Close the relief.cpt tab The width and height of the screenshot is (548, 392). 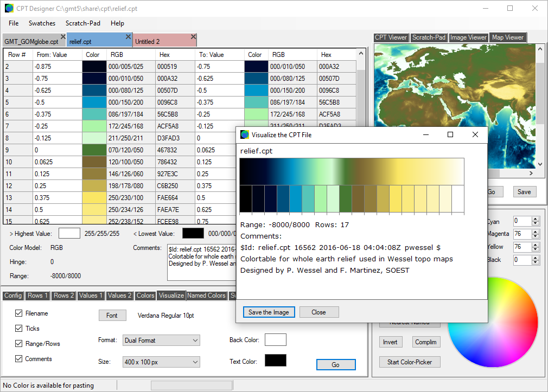click(x=128, y=37)
